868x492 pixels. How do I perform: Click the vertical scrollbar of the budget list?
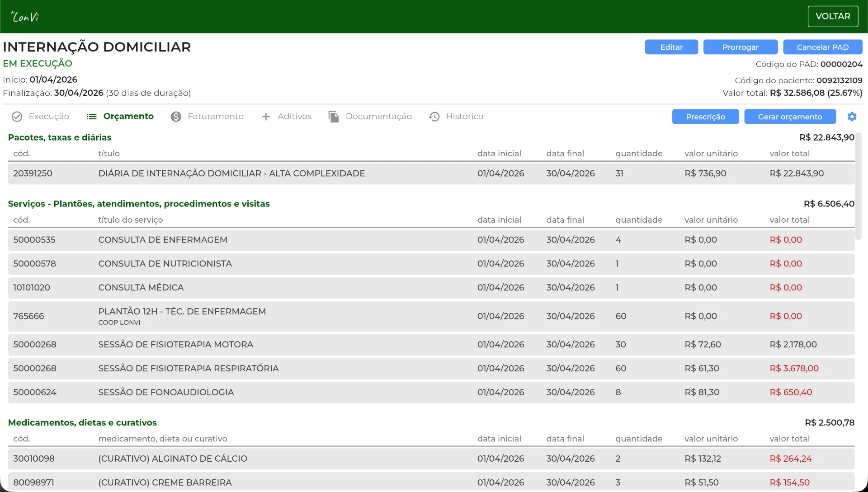tap(859, 186)
